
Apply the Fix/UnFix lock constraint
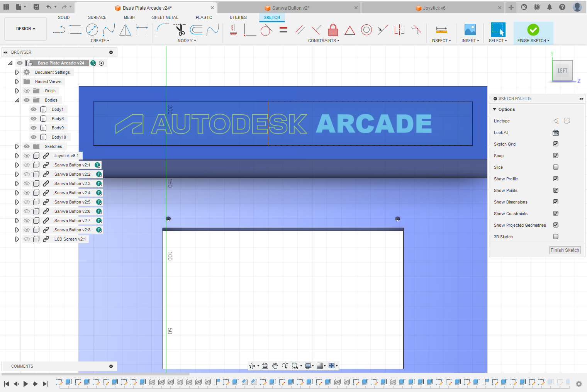(333, 29)
